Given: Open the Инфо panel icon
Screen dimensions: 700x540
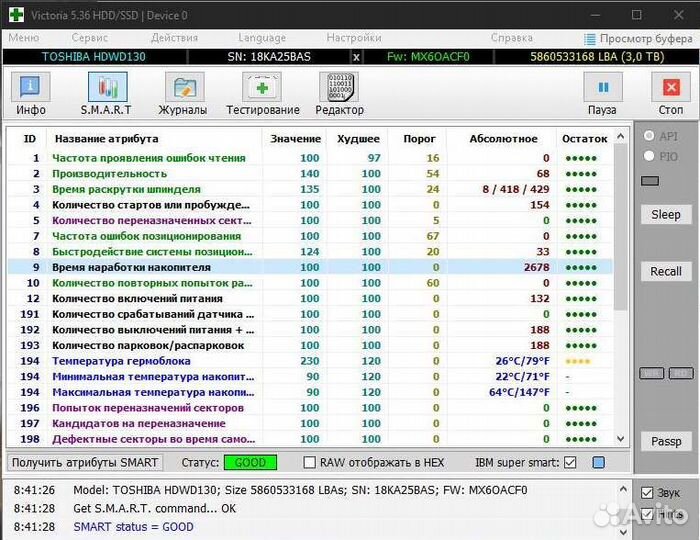Looking at the screenshot, I should coord(30,87).
